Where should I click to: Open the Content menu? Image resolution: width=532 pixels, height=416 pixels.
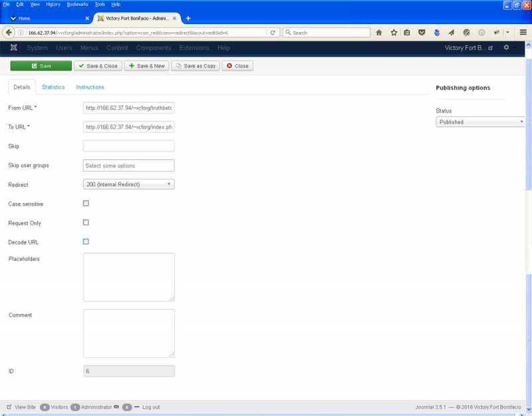[x=118, y=48]
